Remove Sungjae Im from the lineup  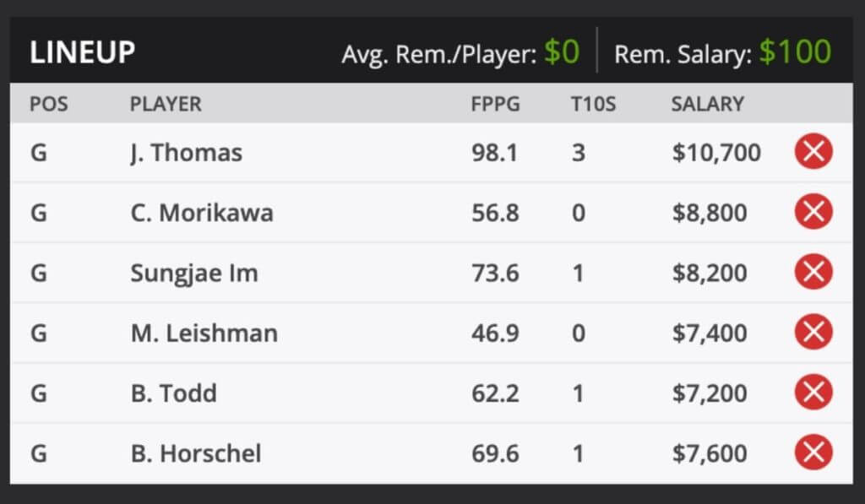tap(813, 273)
